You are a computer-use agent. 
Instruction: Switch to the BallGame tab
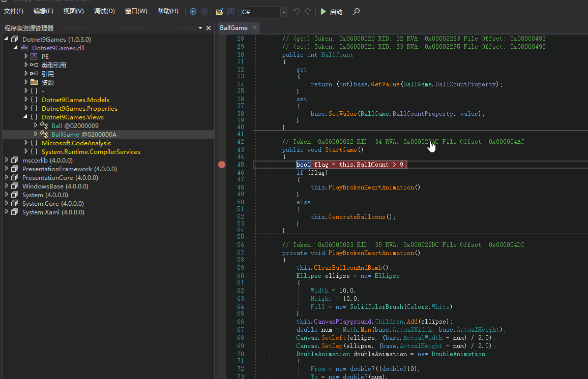(x=234, y=28)
